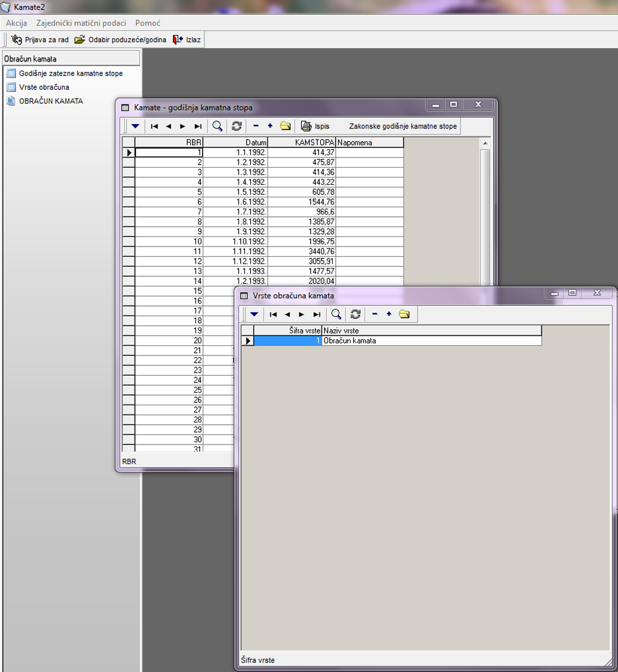The image size is (618, 672).
Task: Click the Izlaz exit button
Action: coord(187,40)
